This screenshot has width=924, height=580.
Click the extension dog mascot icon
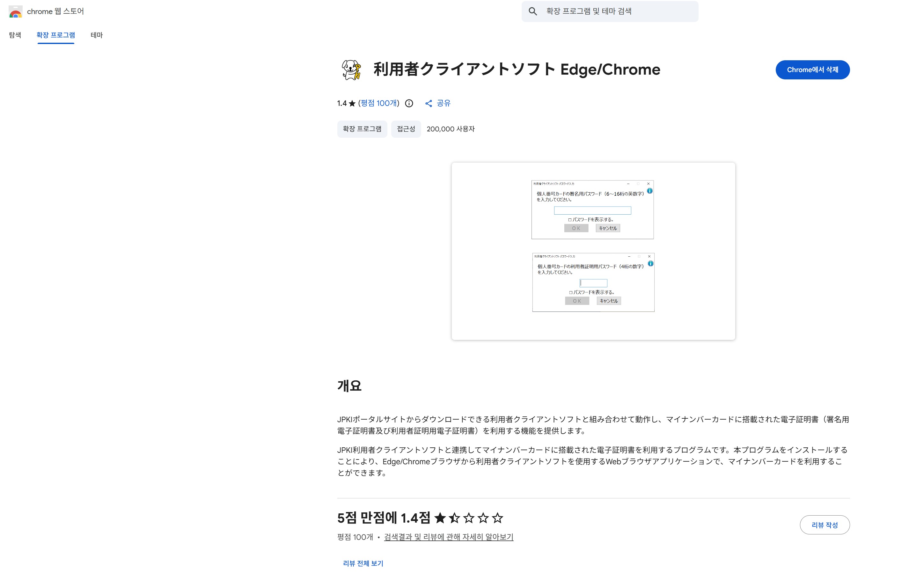click(351, 70)
